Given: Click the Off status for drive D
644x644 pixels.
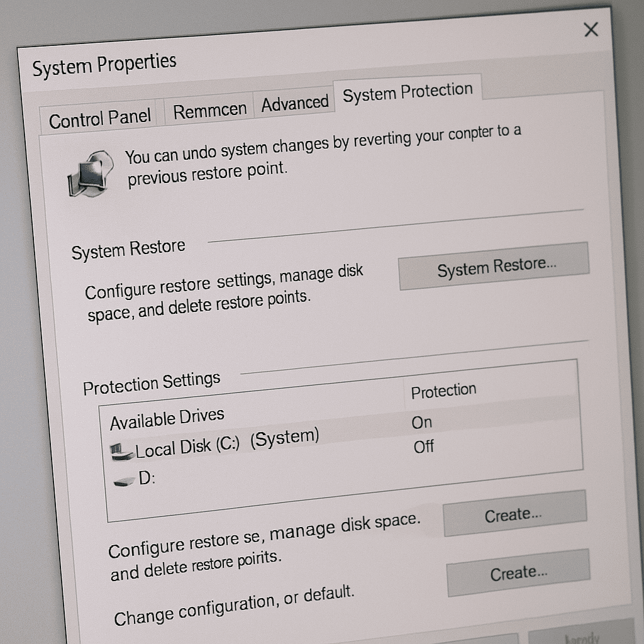Looking at the screenshot, I should coord(424,447).
